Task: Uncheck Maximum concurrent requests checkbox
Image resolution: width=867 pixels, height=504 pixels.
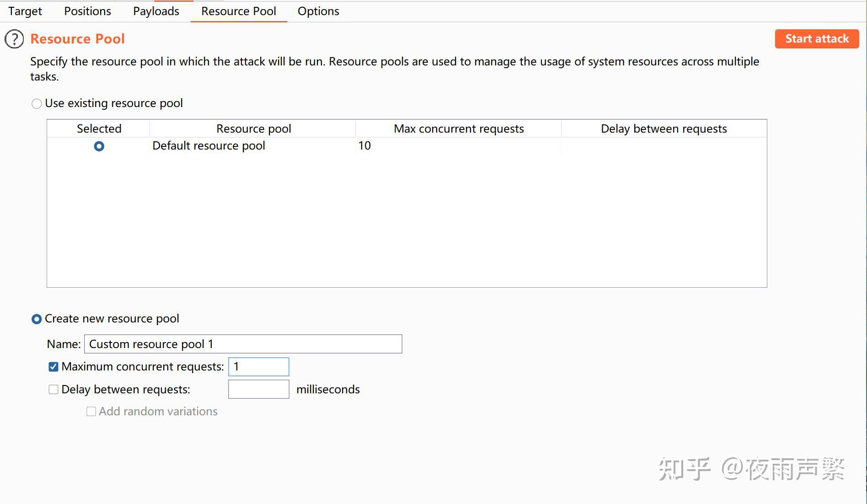Action: pos(54,367)
